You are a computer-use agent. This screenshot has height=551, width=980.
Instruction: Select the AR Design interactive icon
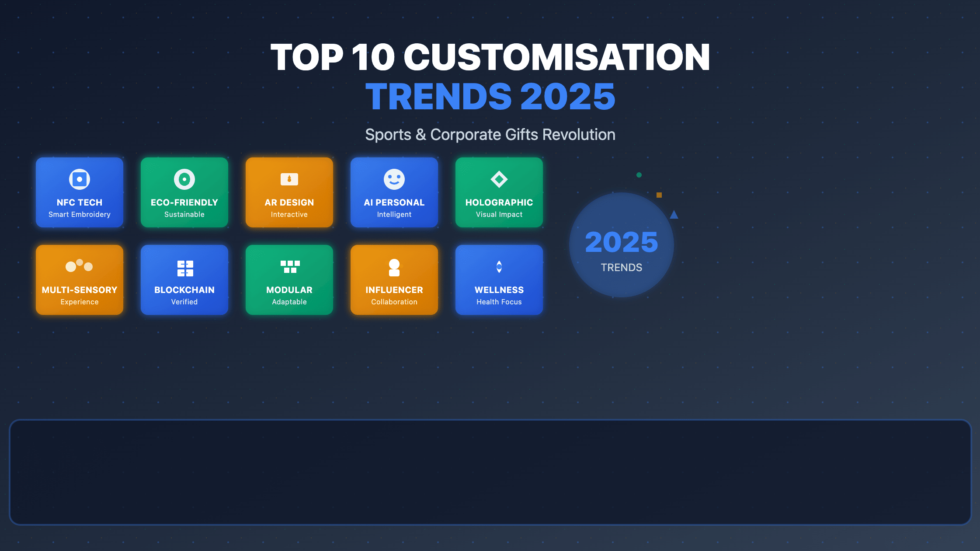(x=289, y=179)
